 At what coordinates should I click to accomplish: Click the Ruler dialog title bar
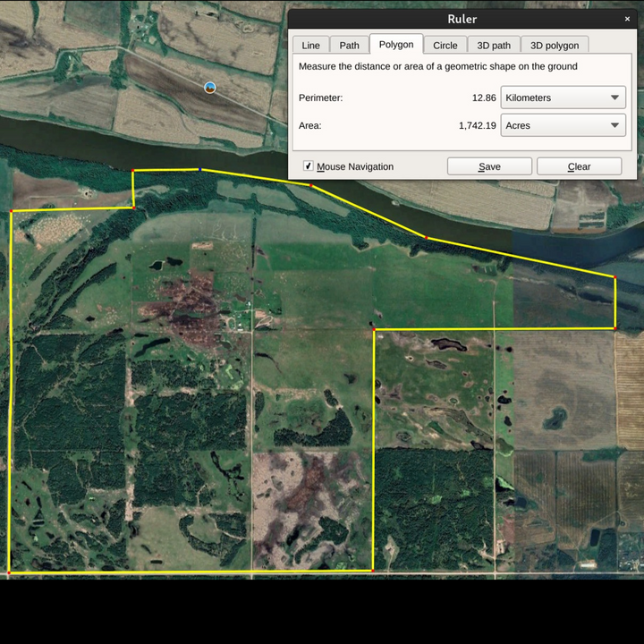pos(462,19)
